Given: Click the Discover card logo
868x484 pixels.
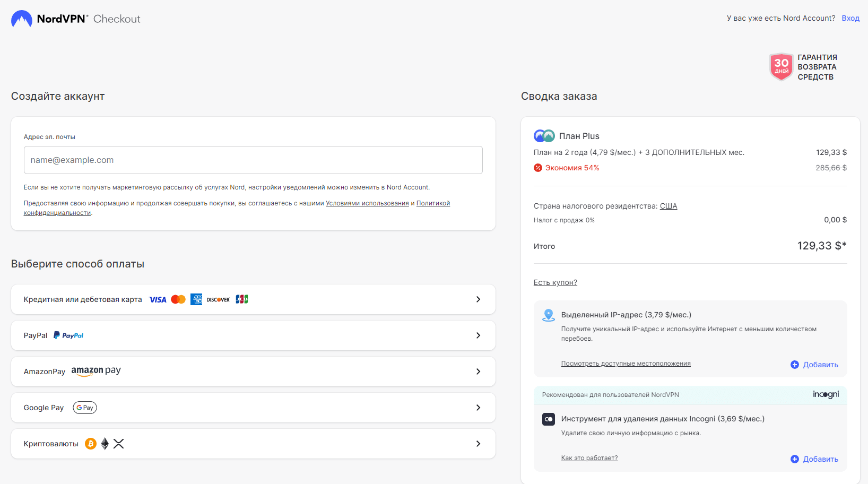Looking at the screenshot, I should [218, 300].
